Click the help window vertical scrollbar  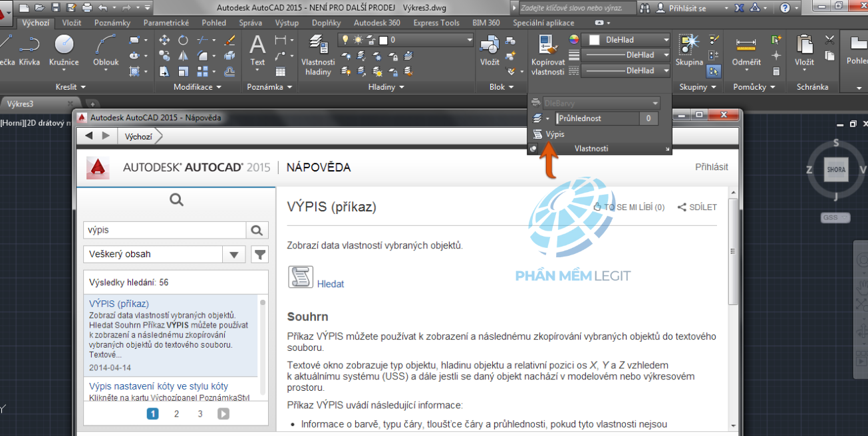734,253
